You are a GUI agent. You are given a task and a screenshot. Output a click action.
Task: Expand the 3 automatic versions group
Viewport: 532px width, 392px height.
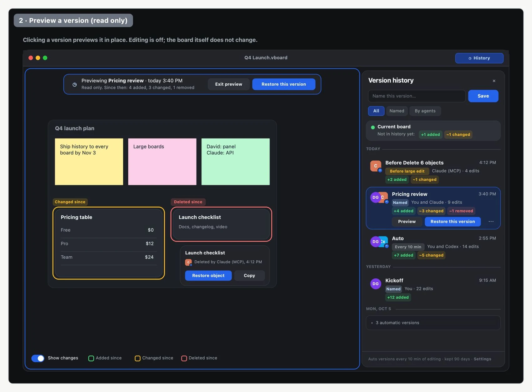(x=433, y=323)
